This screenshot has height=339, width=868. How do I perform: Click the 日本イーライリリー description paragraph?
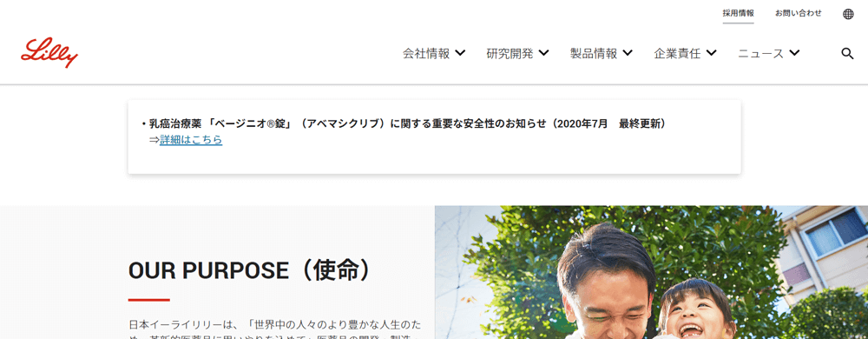274,330
